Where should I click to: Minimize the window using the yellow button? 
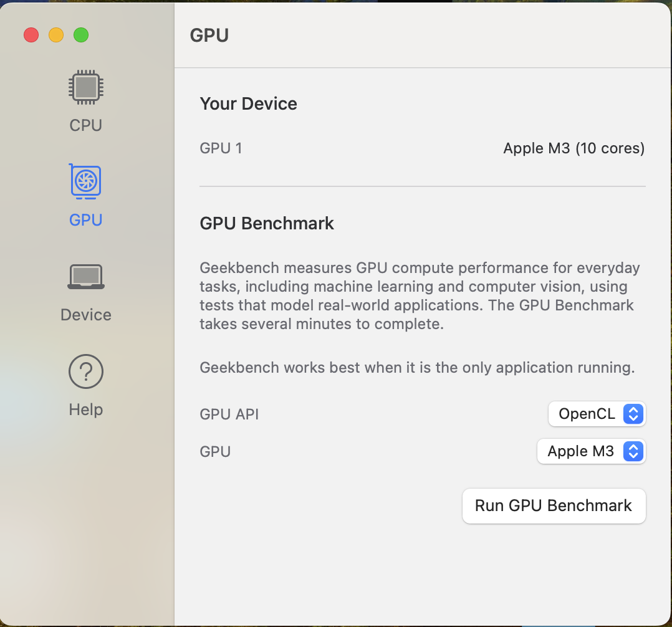point(56,35)
